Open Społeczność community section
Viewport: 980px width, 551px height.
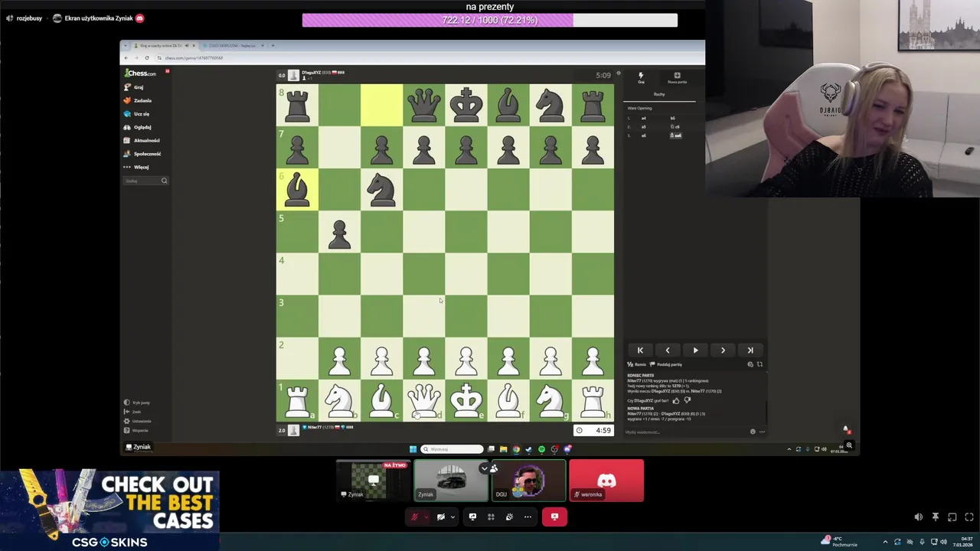tap(142, 154)
